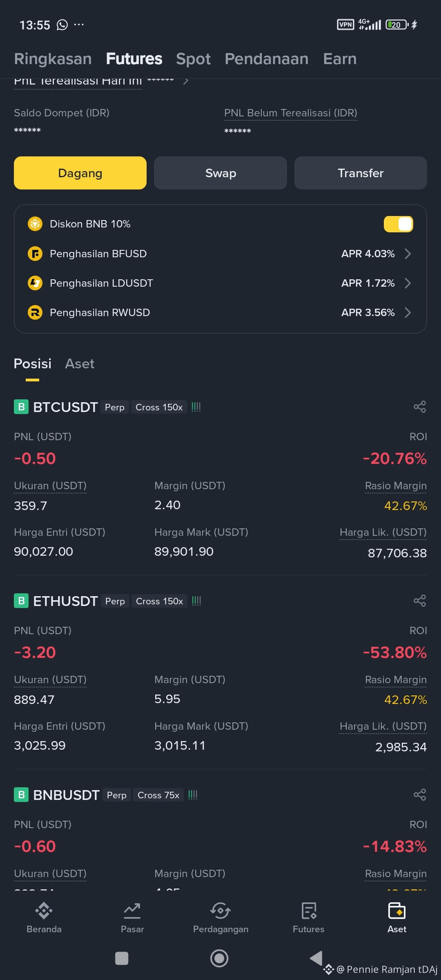Expand Penghasilan BFUSD APR chevron

click(x=408, y=254)
